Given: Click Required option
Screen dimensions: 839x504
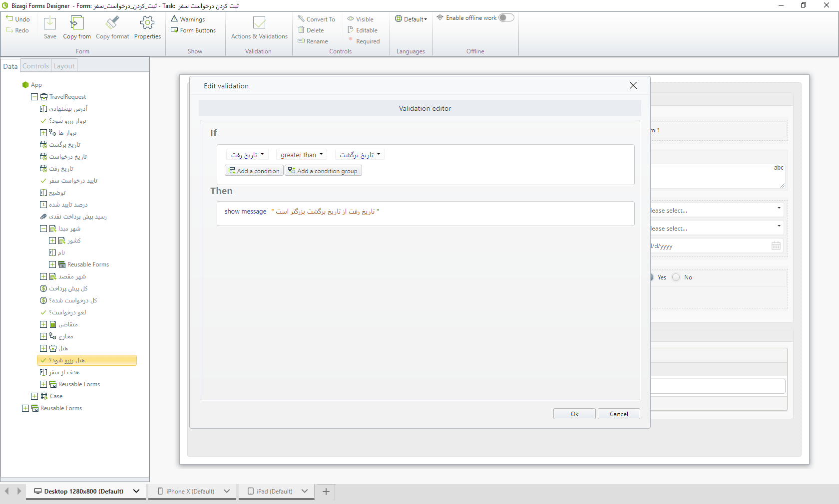Looking at the screenshot, I should [364, 41].
